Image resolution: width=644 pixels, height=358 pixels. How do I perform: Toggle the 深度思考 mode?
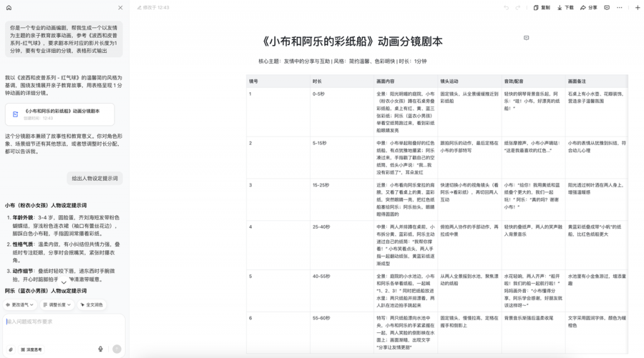31,349
